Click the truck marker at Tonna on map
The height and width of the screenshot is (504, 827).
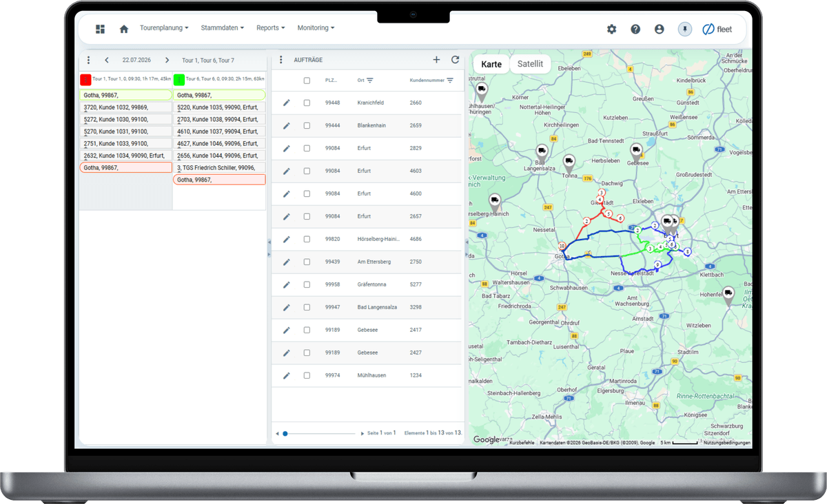(569, 163)
